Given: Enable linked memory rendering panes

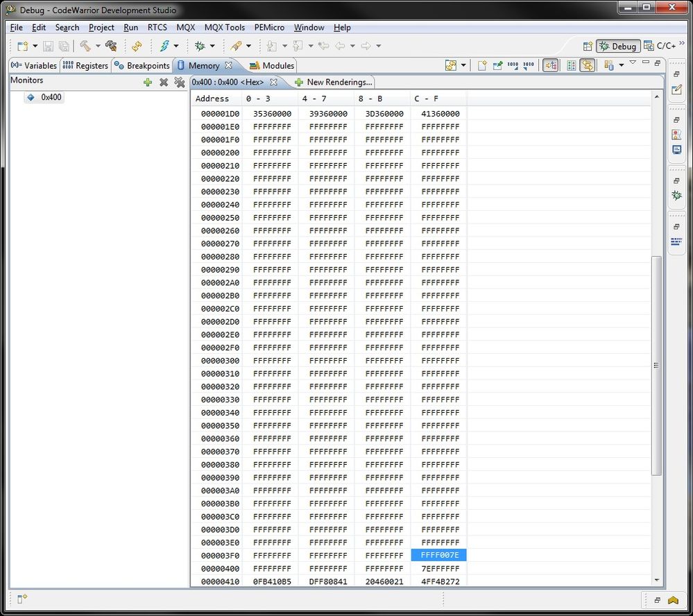Looking at the screenshot, I should [x=588, y=65].
